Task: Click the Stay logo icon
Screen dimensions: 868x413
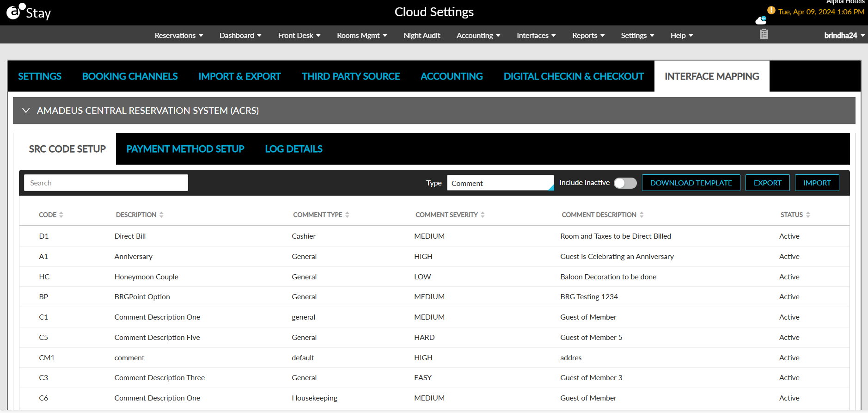Action: coord(29,12)
